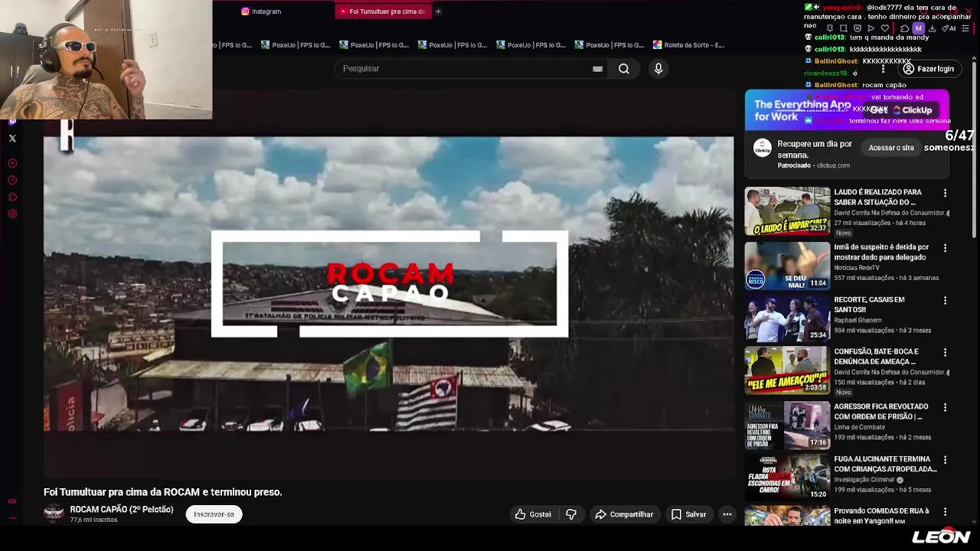This screenshot has height=551, width=980.
Task: Open LAUDO É REALIZADO video thumbnail
Action: click(x=787, y=211)
